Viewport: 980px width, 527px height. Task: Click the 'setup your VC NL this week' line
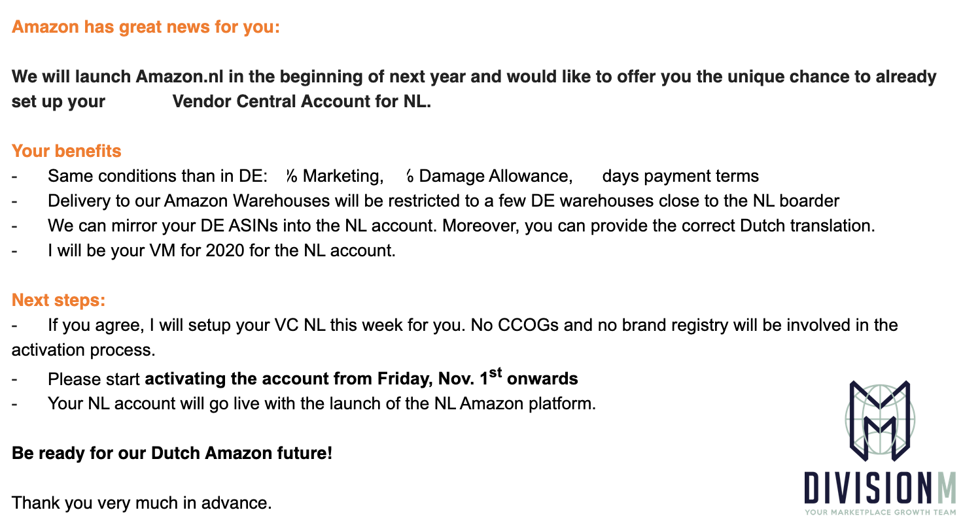[455, 337]
